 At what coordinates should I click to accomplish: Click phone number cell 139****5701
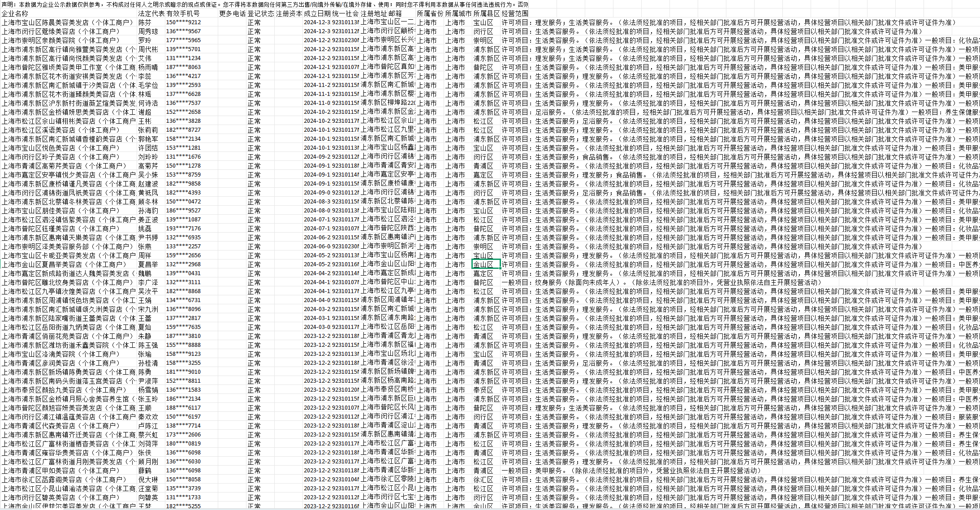183,49
